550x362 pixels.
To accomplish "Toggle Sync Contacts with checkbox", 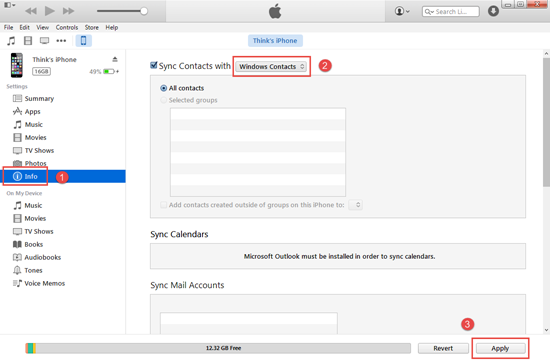I will click(x=154, y=65).
